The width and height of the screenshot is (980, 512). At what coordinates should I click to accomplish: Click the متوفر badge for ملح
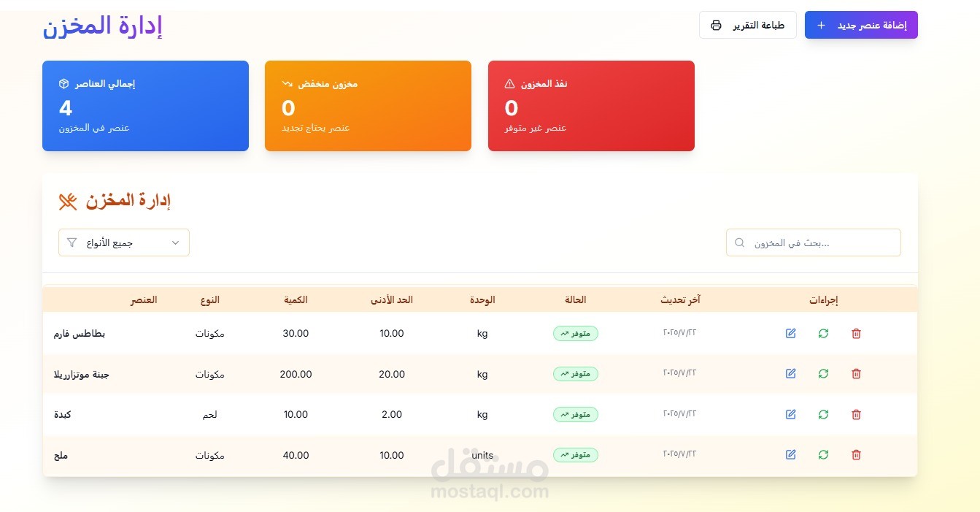[576, 455]
